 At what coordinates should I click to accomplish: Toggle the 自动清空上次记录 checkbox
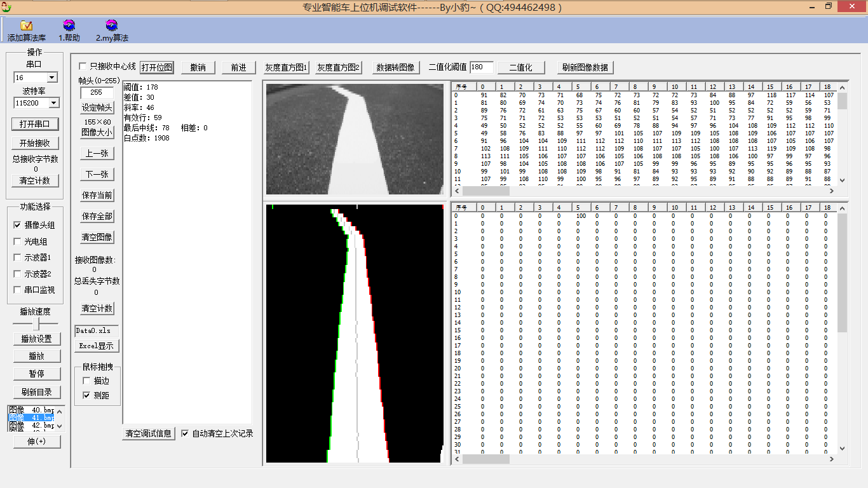tap(185, 433)
